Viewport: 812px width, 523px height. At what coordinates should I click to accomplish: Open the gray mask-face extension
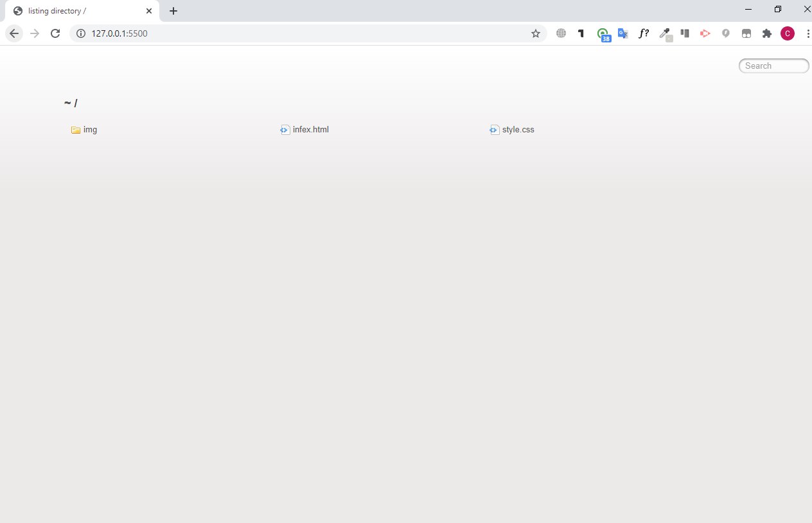(x=746, y=33)
